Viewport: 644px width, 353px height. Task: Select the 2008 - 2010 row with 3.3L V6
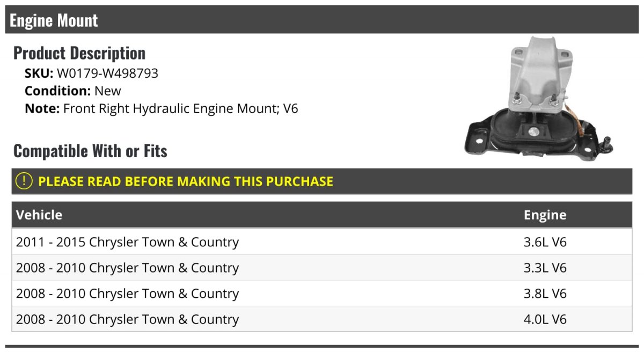coord(322,268)
